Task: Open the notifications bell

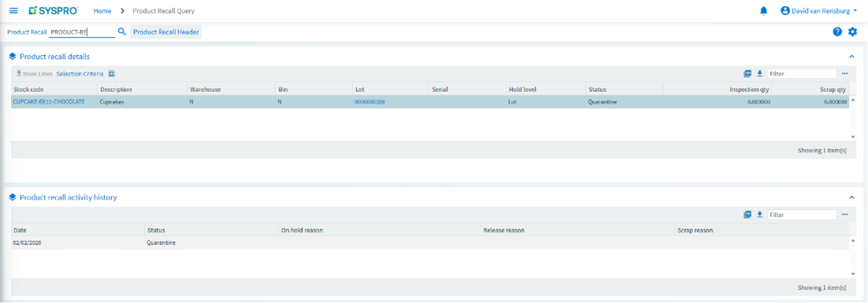Action: coord(763,11)
